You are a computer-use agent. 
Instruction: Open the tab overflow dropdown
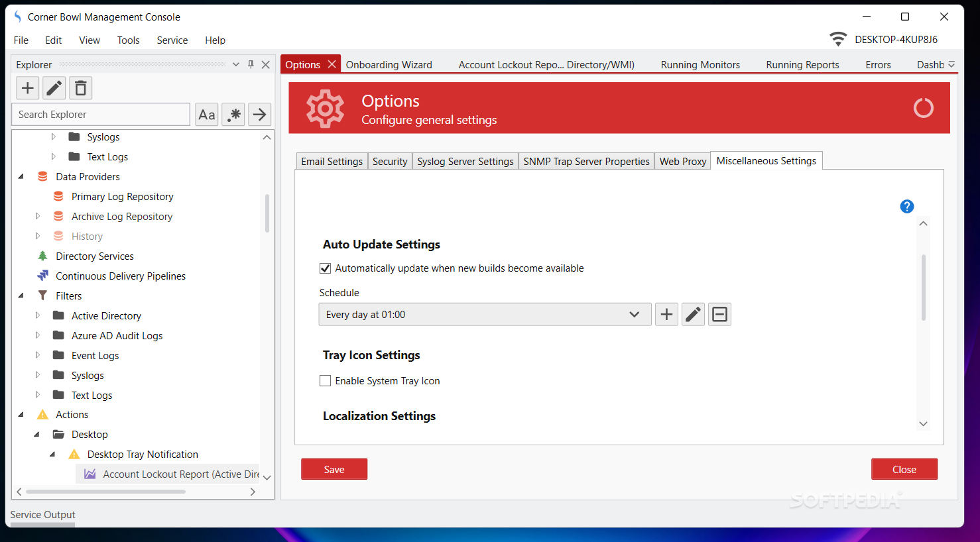(x=951, y=64)
